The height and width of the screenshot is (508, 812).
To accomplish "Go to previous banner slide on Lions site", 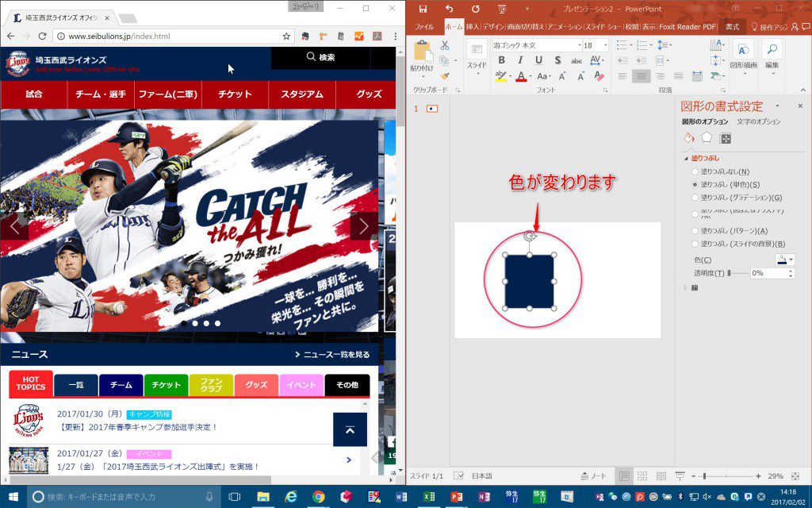I will point(14,226).
